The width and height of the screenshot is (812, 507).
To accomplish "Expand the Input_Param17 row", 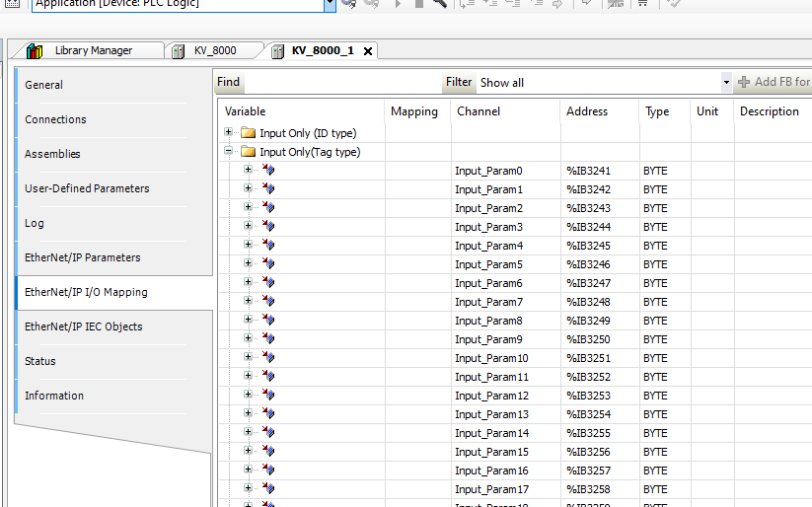I will (x=248, y=487).
